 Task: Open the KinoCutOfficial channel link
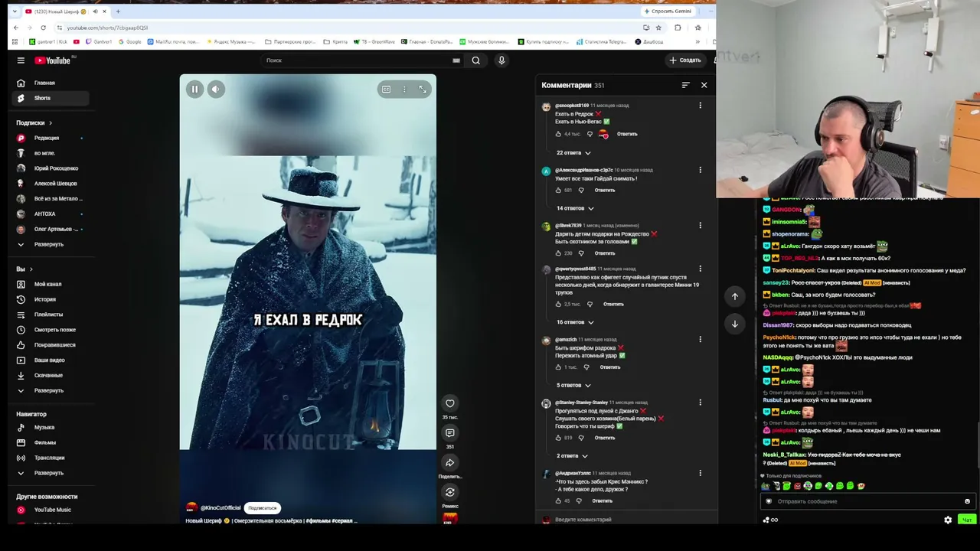220,508
